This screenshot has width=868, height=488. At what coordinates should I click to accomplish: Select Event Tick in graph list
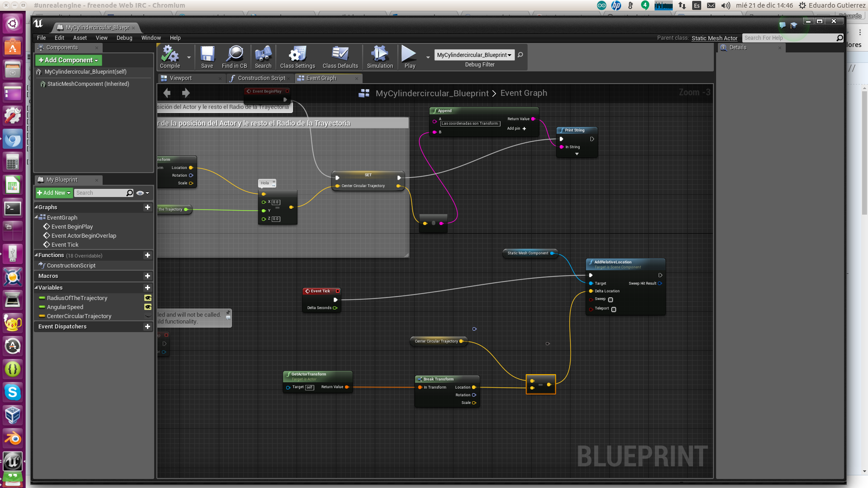[x=65, y=244]
